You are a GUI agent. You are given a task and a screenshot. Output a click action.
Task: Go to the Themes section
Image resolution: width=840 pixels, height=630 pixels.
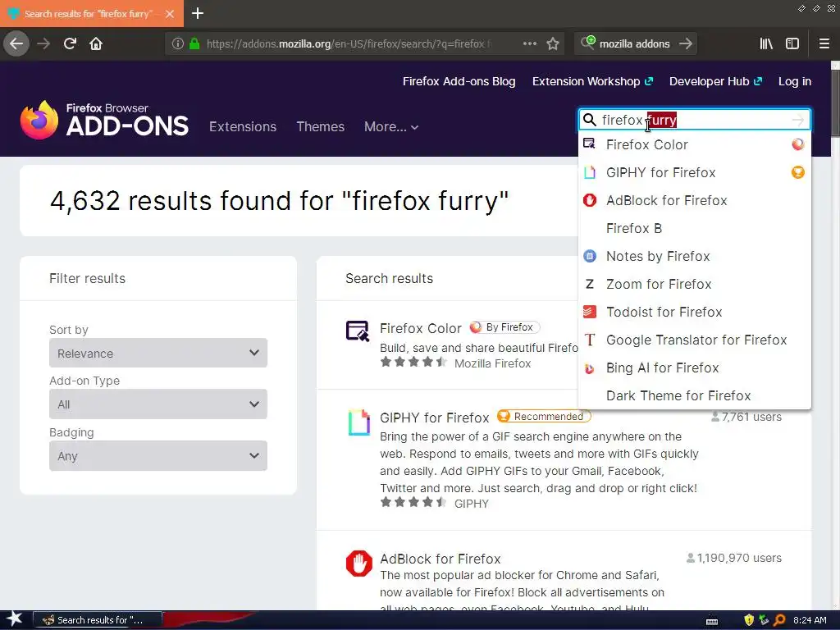(x=321, y=126)
